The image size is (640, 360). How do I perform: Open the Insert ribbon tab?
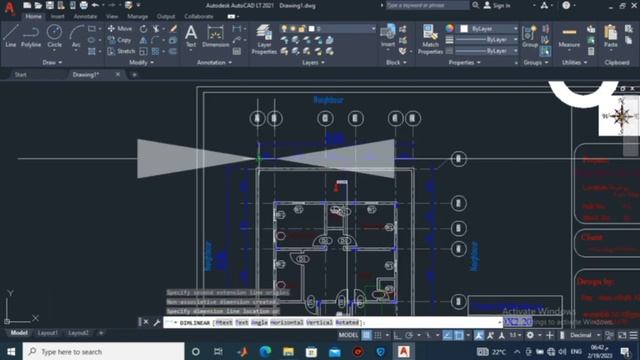point(58,16)
